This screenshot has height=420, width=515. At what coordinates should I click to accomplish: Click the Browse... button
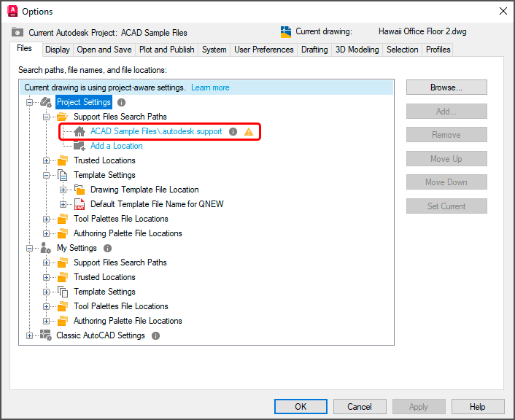pyautogui.click(x=446, y=87)
